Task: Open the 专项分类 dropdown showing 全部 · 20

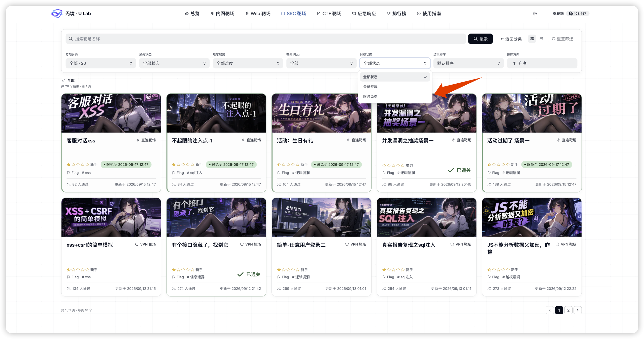Action: point(101,63)
